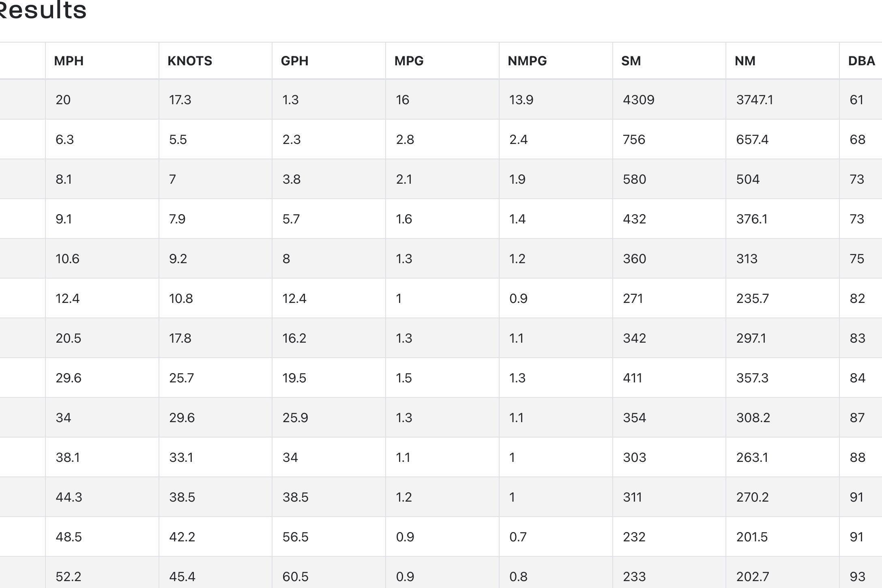Click the 45.4 knots cell

tap(182, 577)
